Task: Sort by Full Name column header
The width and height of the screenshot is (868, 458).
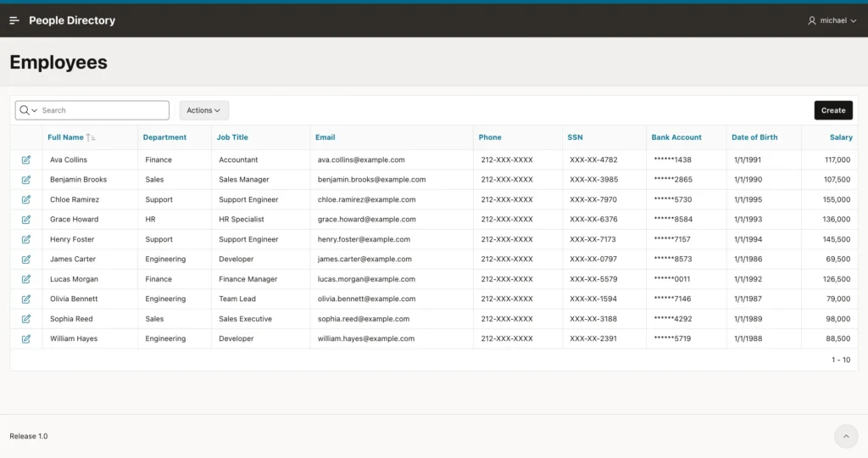Action: click(x=65, y=137)
